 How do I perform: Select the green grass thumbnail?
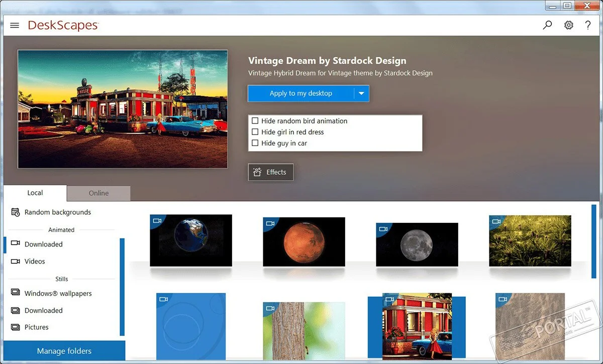530,241
